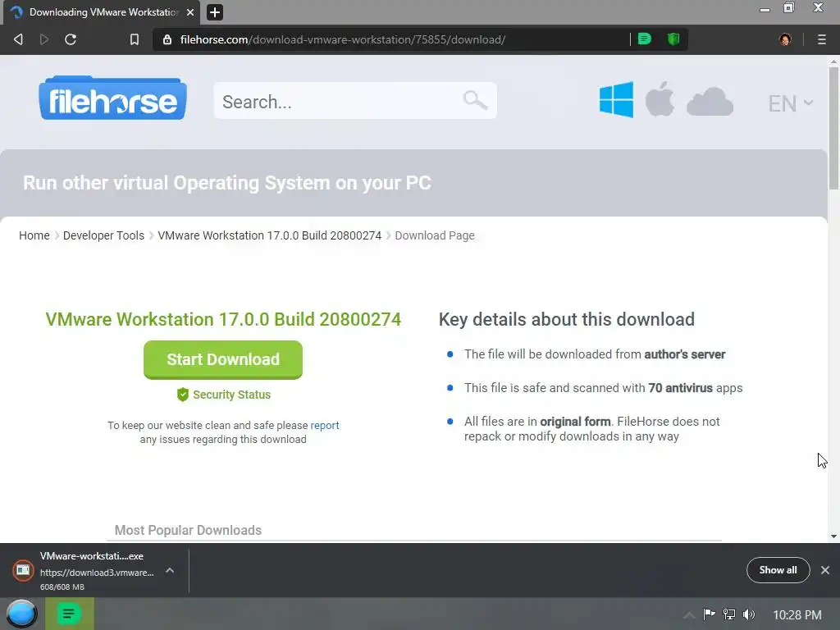Close the Downloading VMware Workstation tab
840x630 pixels.
click(x=190, y=11)
